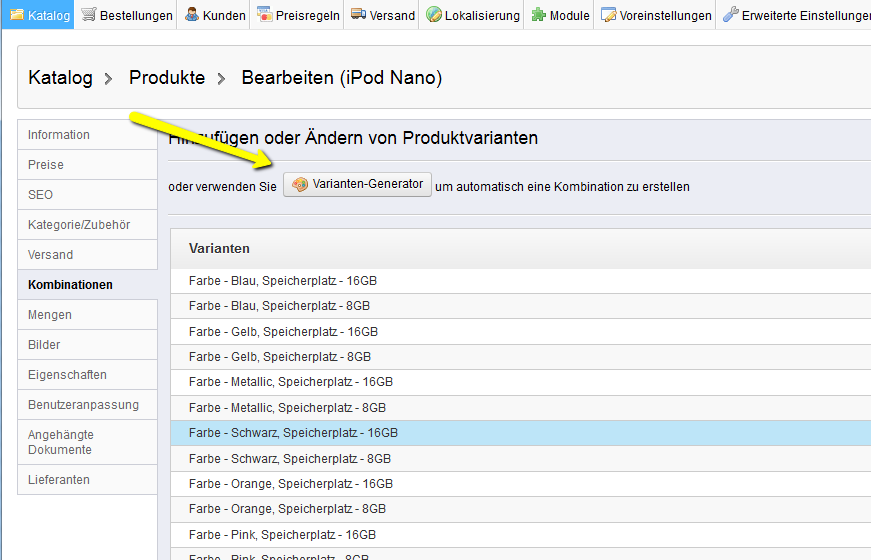Screen dimensions: 871x560
Task: Launch the Varianten-Generator
Action: click(x=357, y=184)
